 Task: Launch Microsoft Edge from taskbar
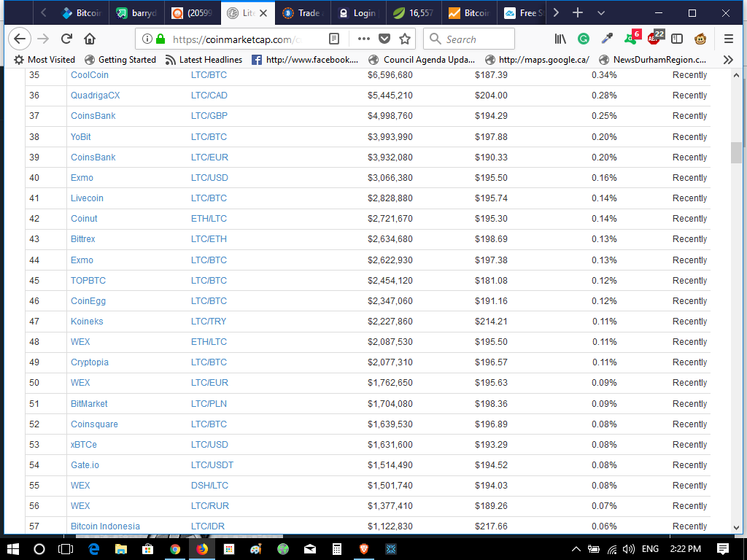(93, 549)
